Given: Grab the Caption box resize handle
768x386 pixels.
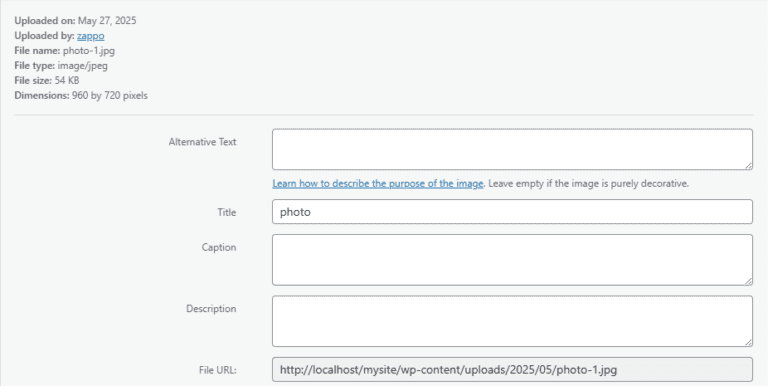Looking at the screenshot, I should [749, 281].
